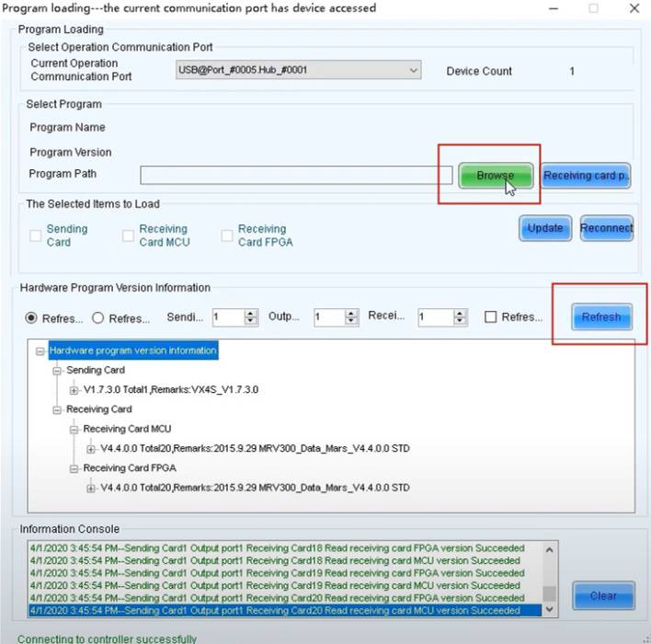This screenshot has width=651, height=644.
Task: Expand the V1.7.3.0 VX4S sending card entry
Action: (x=74, y=390)
